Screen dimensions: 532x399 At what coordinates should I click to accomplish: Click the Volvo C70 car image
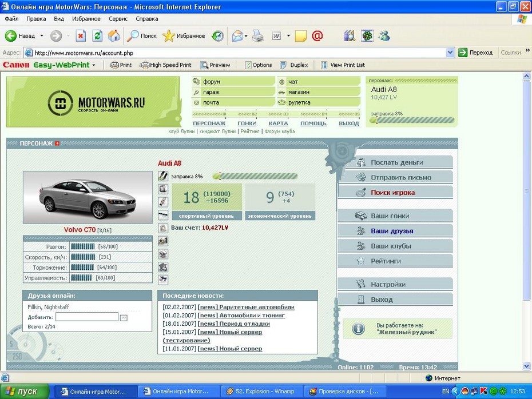click(88, 197)
